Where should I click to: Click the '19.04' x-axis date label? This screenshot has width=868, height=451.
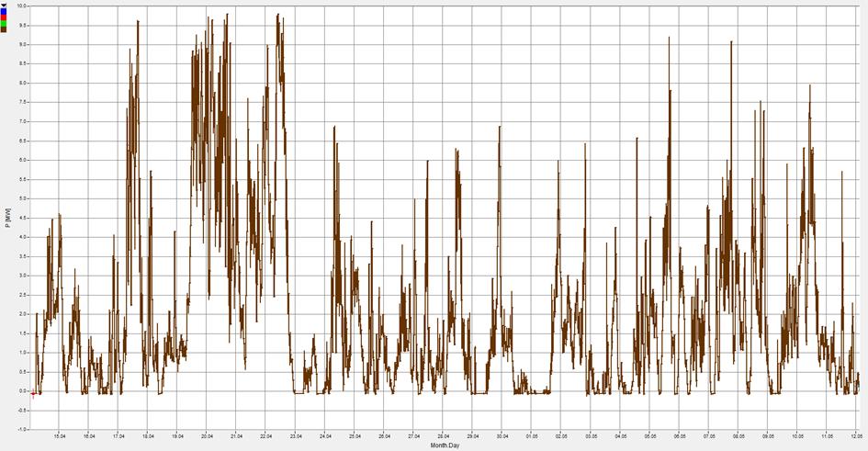tap(177, 436)
